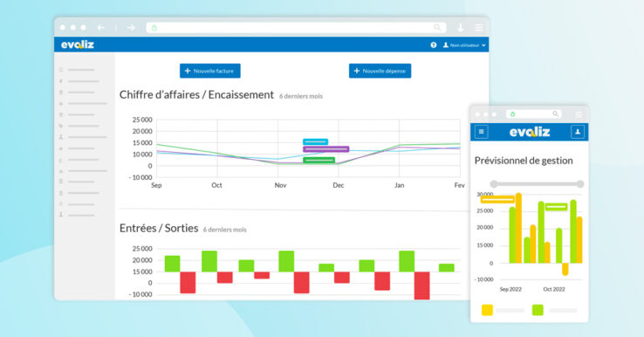Screen dimensions: 644x337
Task: Open the hamburger menu button in the mobile evoliz header
Action: pyautogui.click(x=482, y=132)
